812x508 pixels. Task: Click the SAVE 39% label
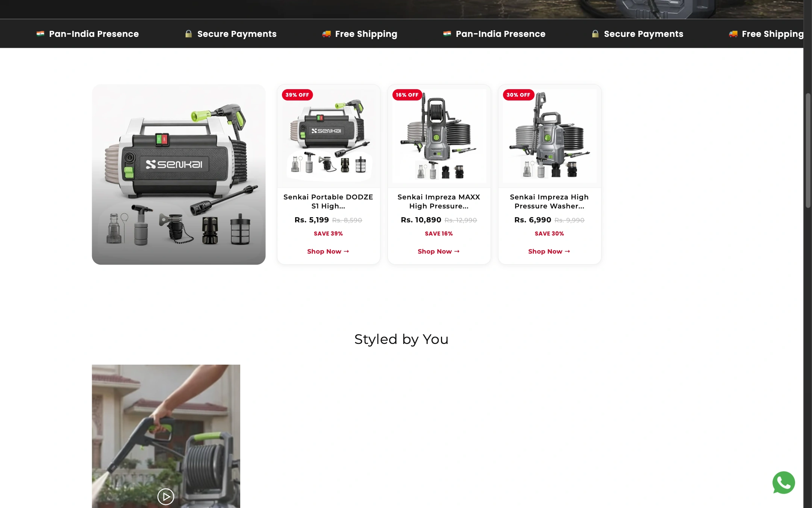pyautogui.click(x=328, y=234)
